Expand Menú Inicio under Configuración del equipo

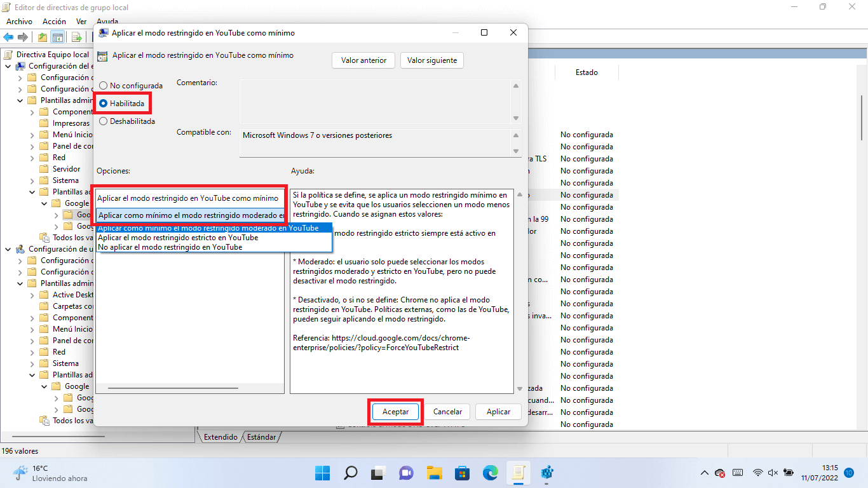click(x=32, y=135)
